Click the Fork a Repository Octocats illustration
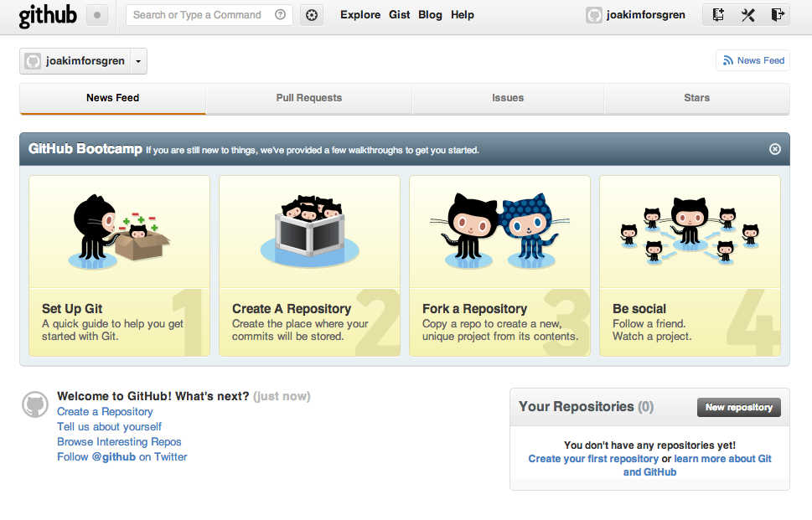 coord(499,231)
